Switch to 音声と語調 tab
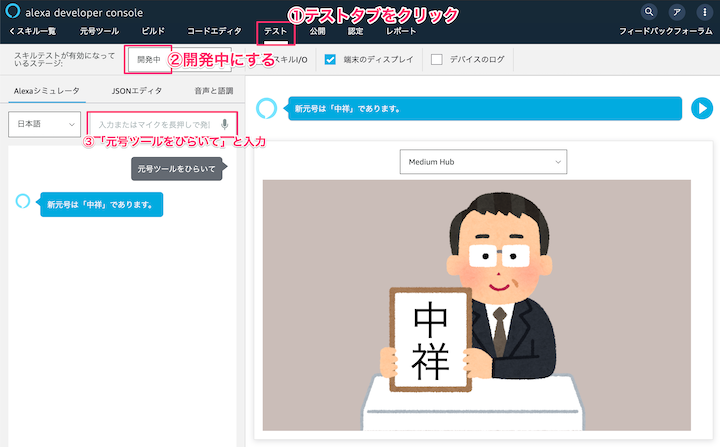This screenshot has height=447, width=720. point(214,91)
